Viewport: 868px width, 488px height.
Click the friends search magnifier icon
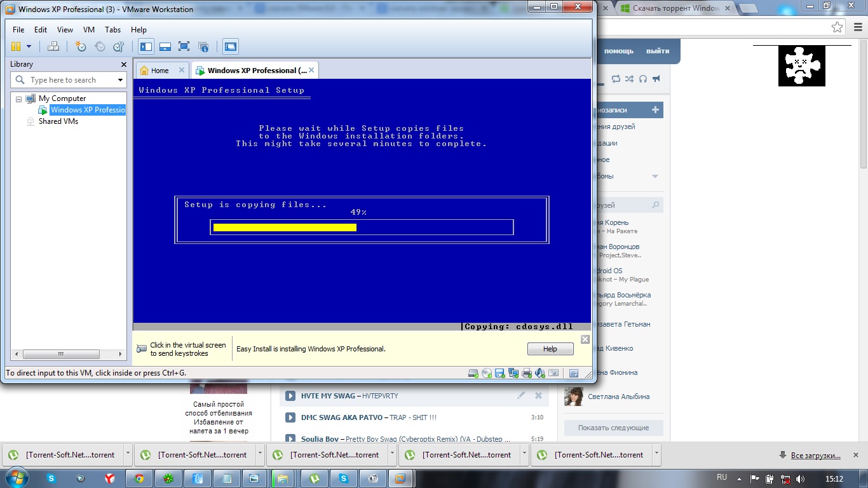[656, 205]
